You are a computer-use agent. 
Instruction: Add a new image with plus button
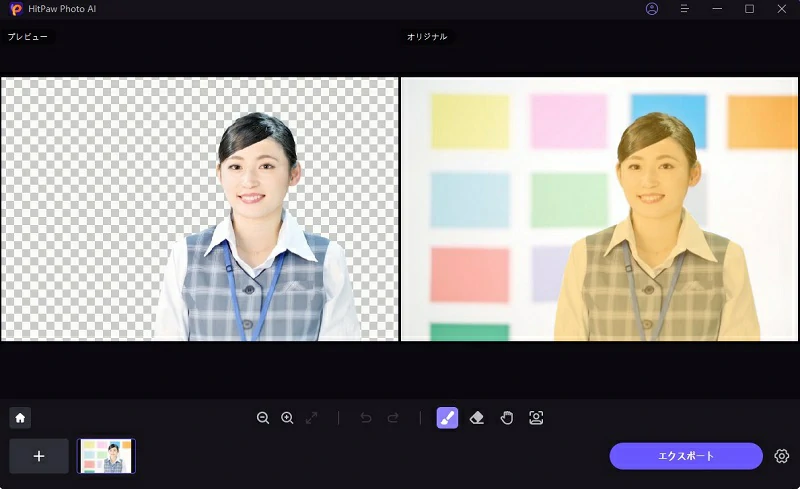(39, 456)
